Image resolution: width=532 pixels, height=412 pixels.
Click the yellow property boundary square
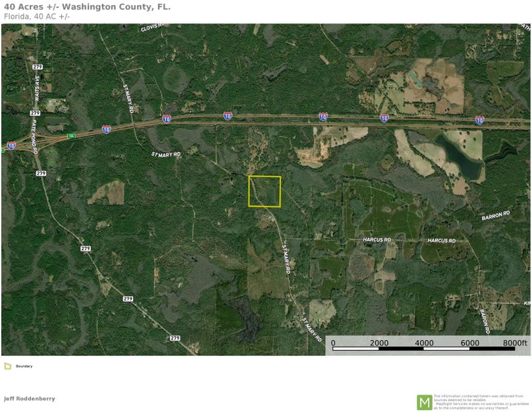pos(265,191)
